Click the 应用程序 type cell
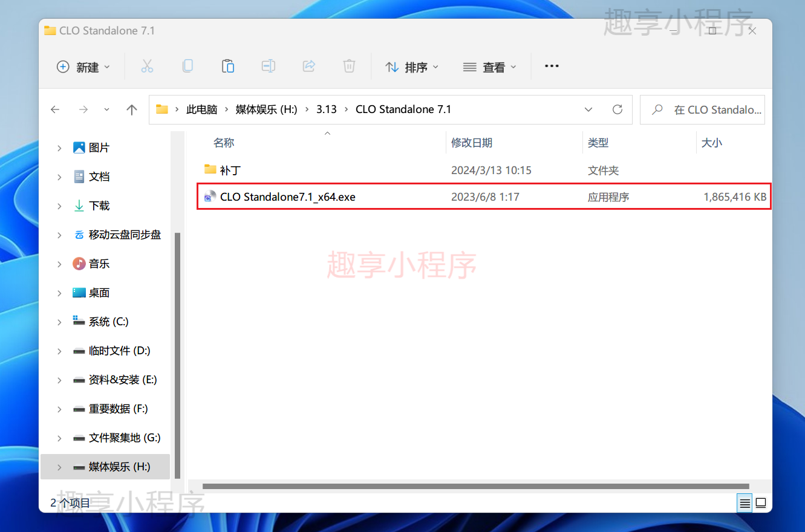Image resolution: width=805 pixels, height=532 pixels. click(x=608, y=197)
